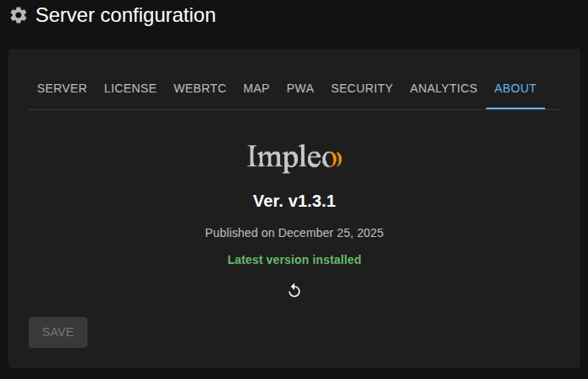Click the orange emblem in the Impleo logo

coord(335,157)
